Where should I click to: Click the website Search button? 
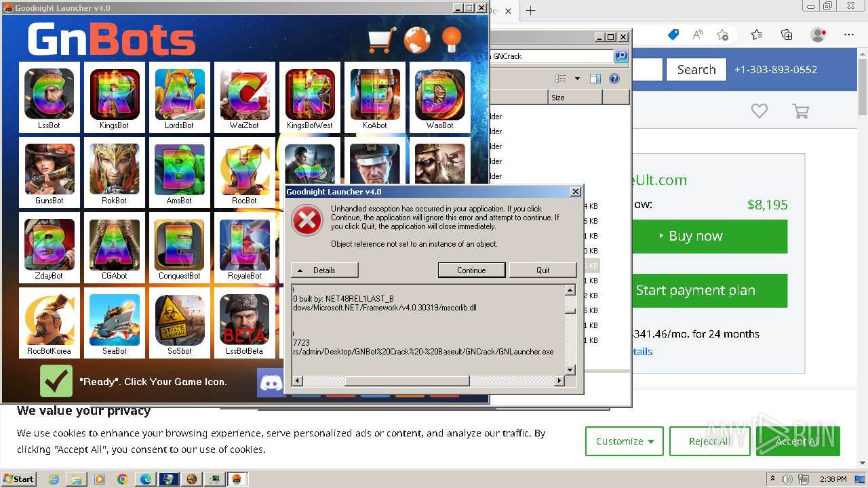tap(696, 69)
